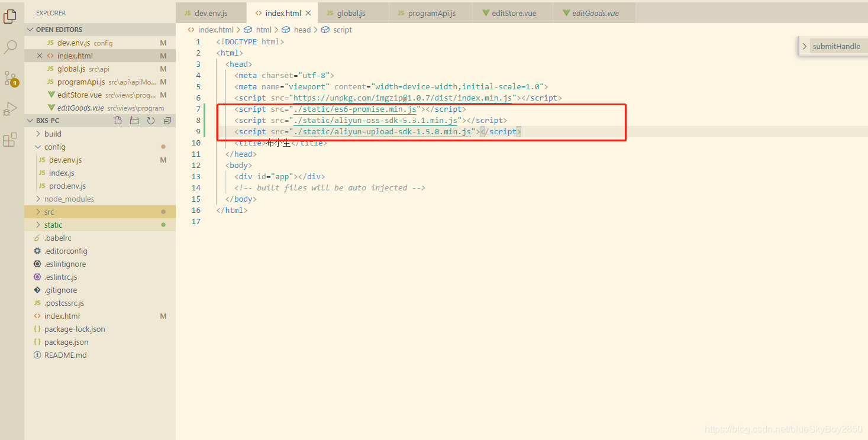868x440 pixels.
Task: Open prod.env.js under config folder
Action: coord(100,186)
